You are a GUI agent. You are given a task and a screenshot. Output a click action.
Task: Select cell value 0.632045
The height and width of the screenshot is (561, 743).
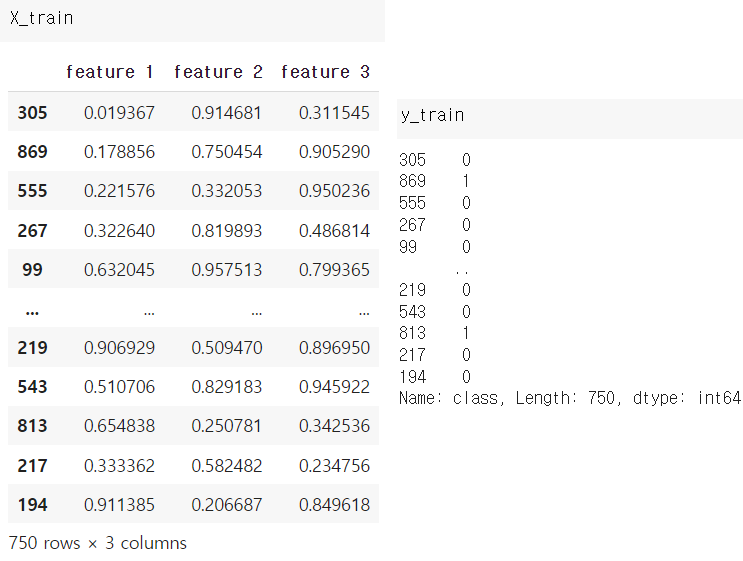coord(119,270)
